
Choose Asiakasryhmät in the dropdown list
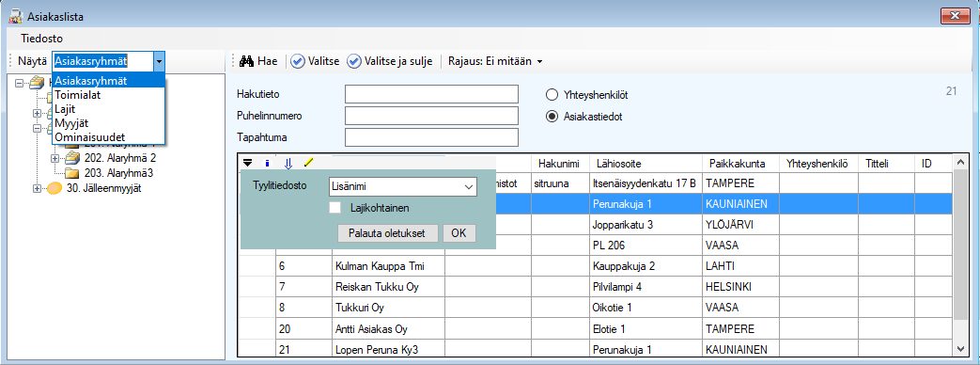click(x=109, y=80)
